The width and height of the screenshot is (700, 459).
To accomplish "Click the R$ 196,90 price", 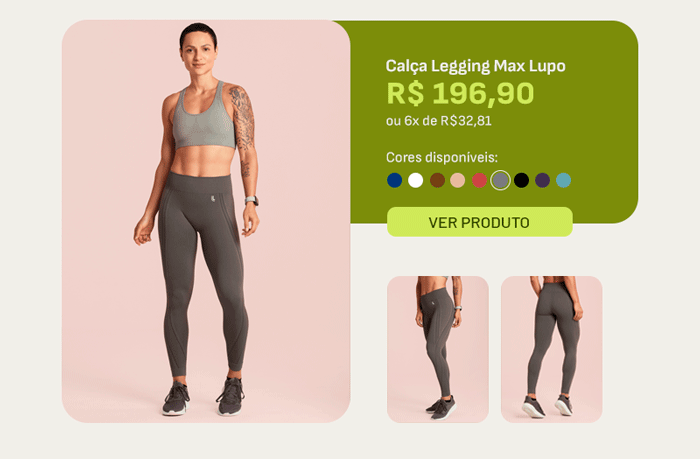I will 460,93.
